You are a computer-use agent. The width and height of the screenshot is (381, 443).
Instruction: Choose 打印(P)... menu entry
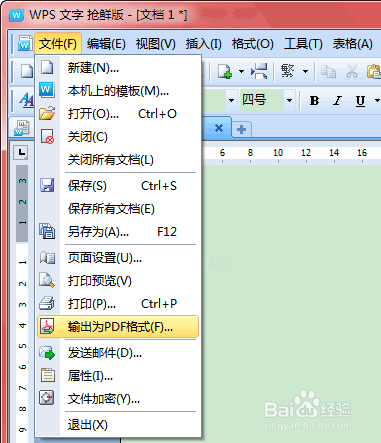tap(118, 304)
